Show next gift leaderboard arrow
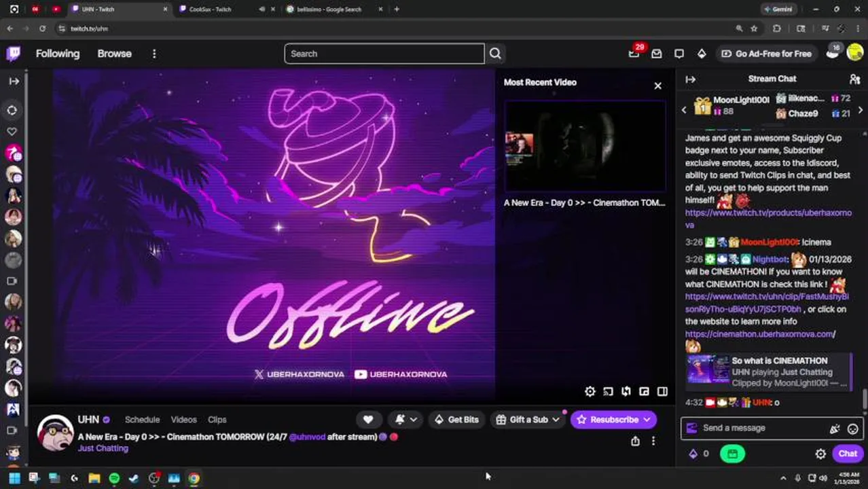The width and height of the screenshot is (868, 489). 861,110
